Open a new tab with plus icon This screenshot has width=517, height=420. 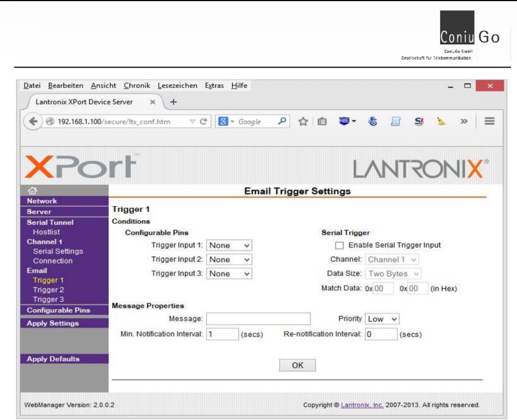tap(173, 102)
